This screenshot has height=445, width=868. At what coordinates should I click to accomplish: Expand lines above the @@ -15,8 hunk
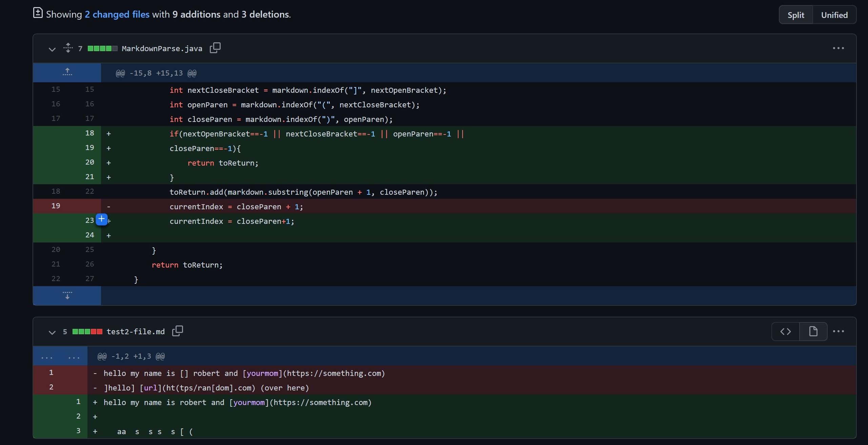[67, 72]
